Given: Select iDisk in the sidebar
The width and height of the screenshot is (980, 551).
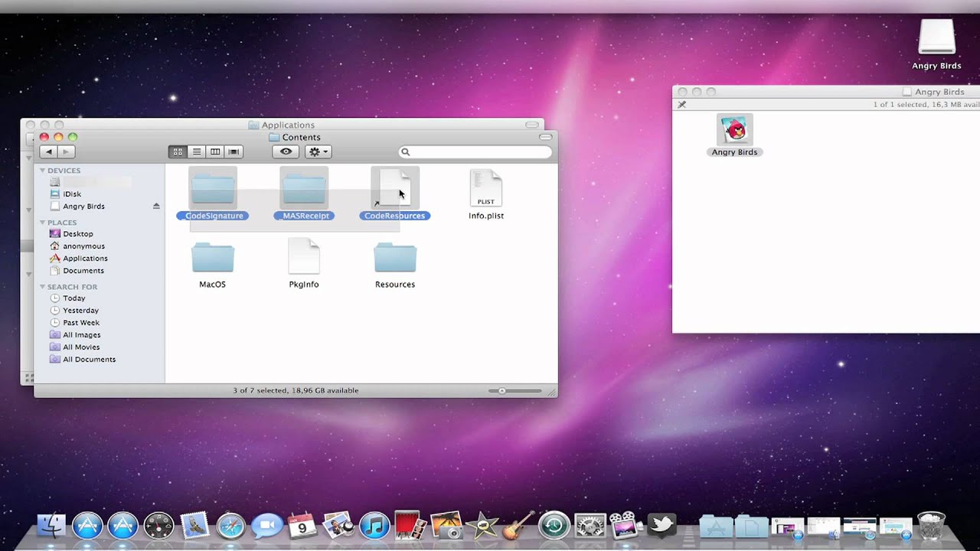Looking at the screenshot, I should pyautogui.click(x=72, y=194).
